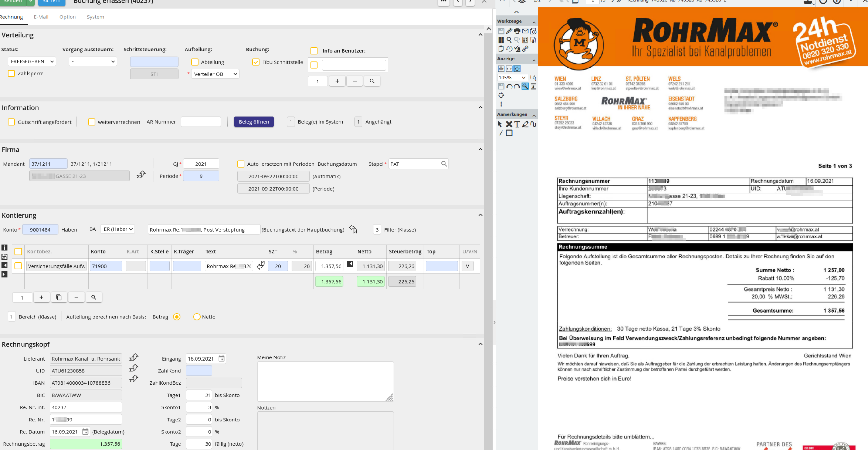Switch to the Rechnung tab
Viewport: 868px width, 450px height.
coord(11,17)
